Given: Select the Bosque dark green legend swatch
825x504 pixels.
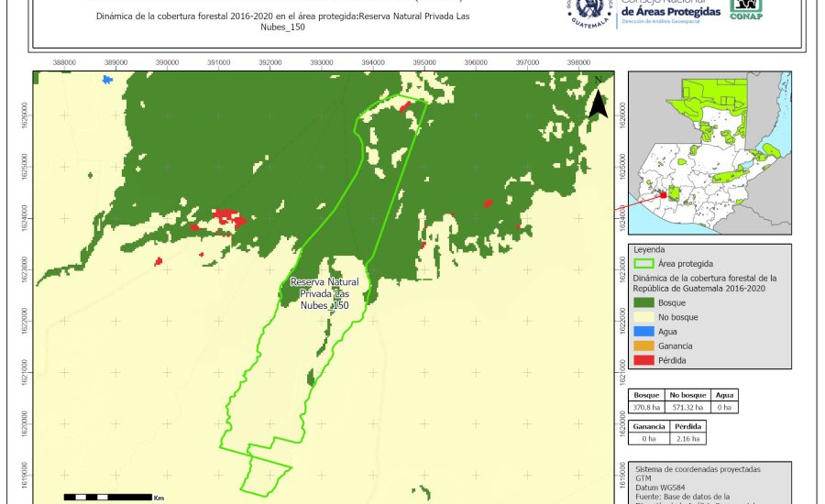Looking at the screenshot, I should point(643,302).
